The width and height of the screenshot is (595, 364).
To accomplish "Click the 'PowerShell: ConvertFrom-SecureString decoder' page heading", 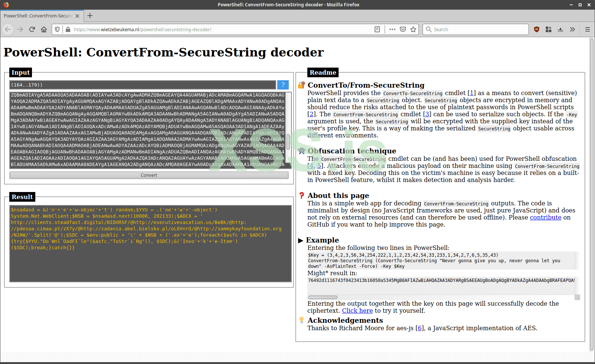I will point(164,52).
